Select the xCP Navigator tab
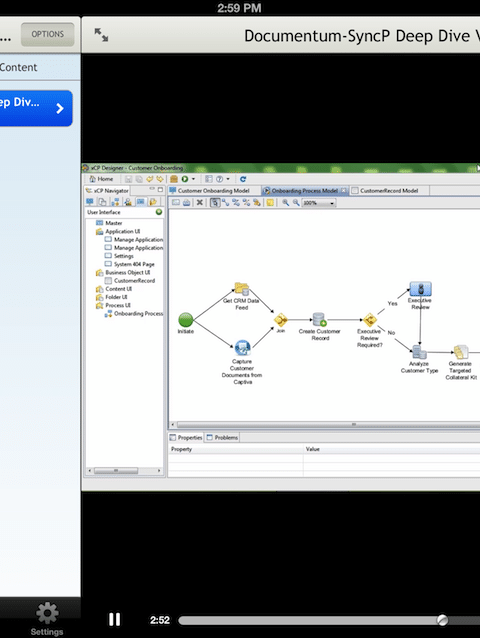The image size is (480, 638). (107, 190)
